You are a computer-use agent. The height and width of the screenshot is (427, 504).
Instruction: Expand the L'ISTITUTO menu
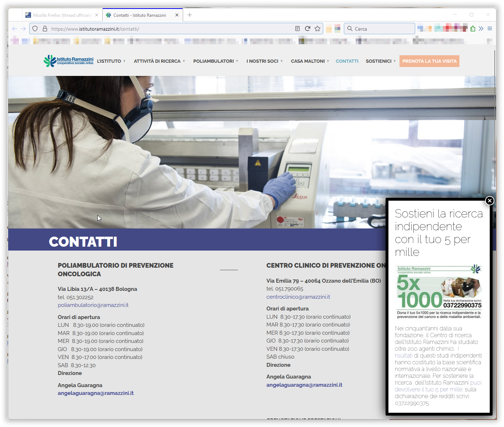pos(111,61)
